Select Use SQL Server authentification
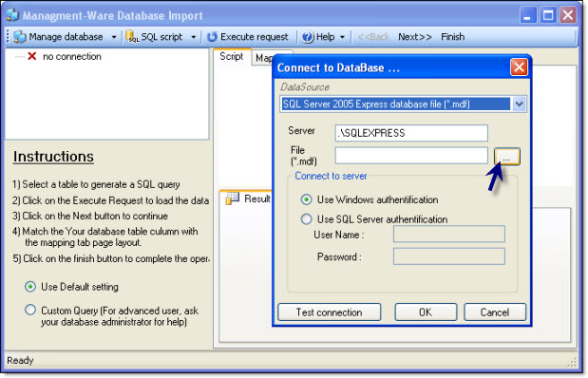 (307, 219)
